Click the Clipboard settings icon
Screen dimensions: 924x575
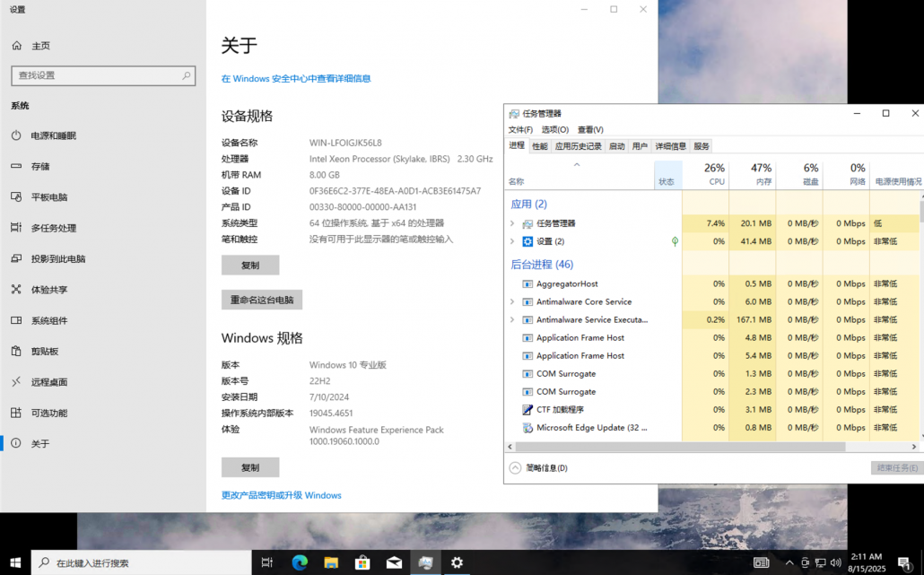tap(16, 351)
